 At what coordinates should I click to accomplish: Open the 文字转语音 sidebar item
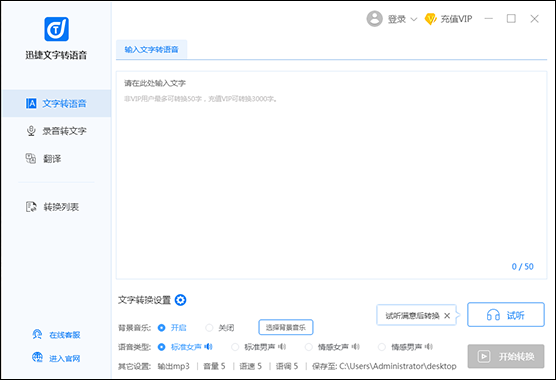(57, 103)
